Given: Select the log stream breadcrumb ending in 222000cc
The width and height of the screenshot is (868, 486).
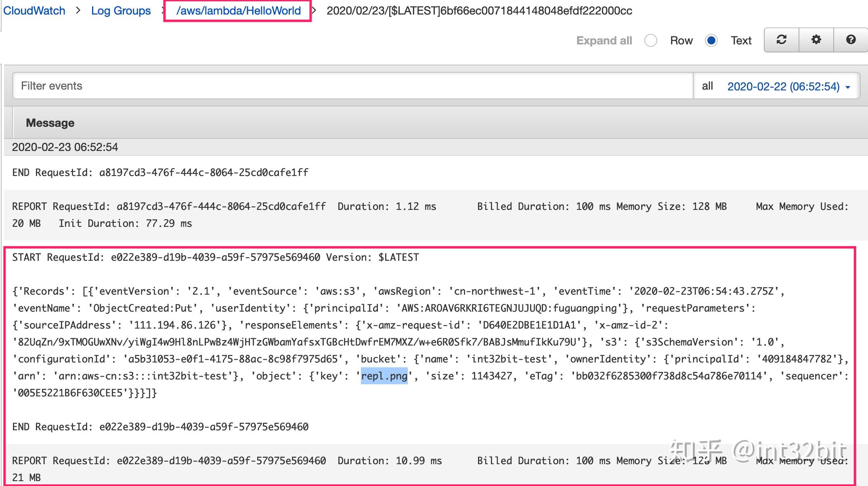Looking at the screenshot, I should pyautogui.click(x=480, y=11).
